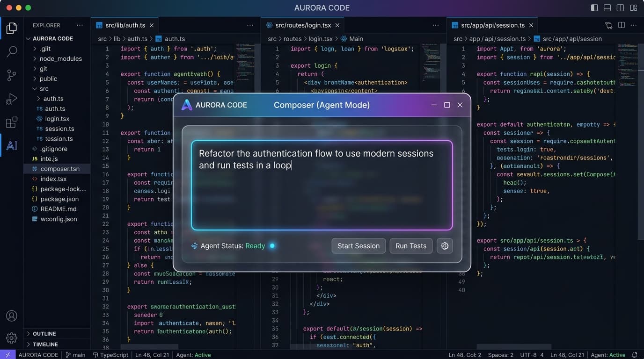Open the Search view in activity bar

point(12,51)
